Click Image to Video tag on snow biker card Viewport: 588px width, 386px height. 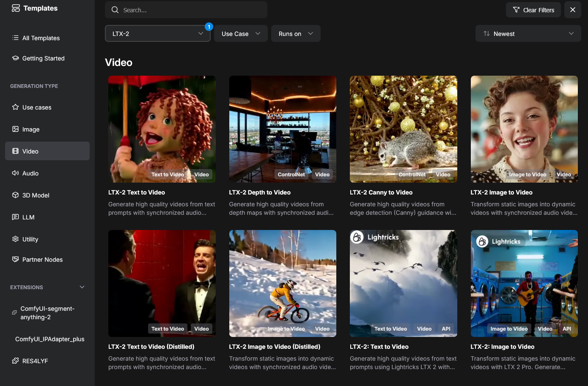[286, 329]
